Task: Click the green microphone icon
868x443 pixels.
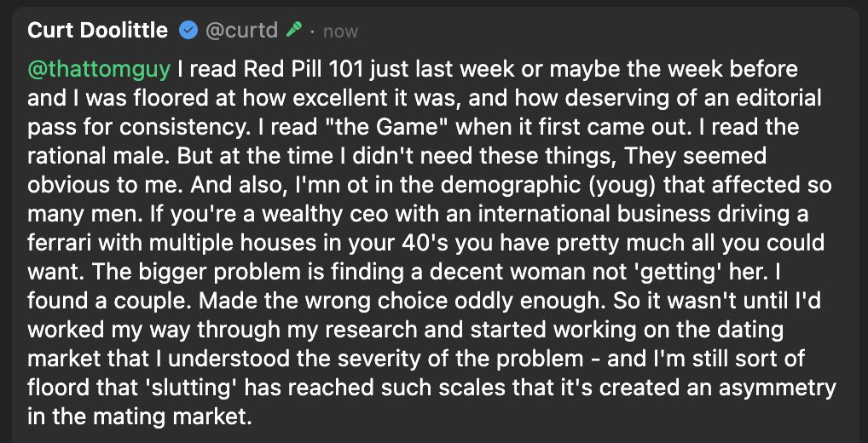Action: pyautogui.click(x=294, y=31)
